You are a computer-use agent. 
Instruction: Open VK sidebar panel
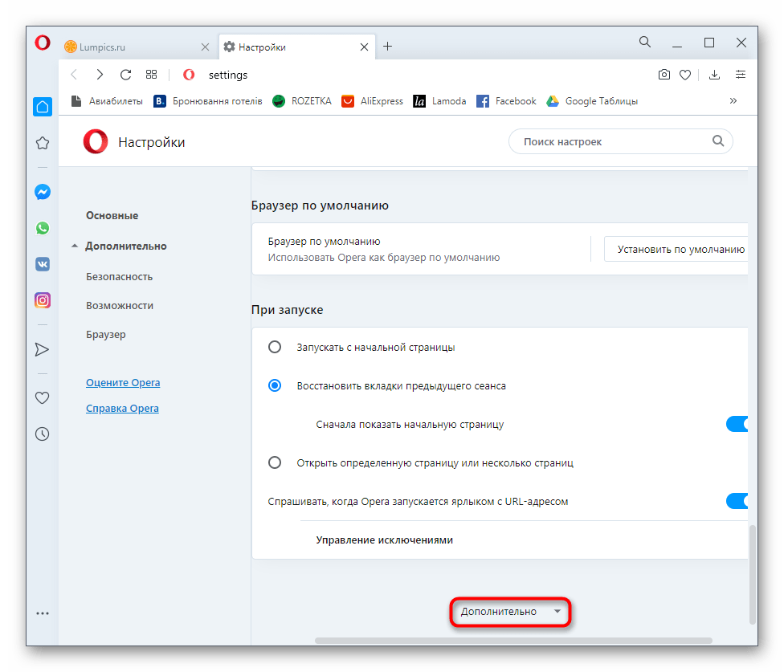click(x=43, y=264)
